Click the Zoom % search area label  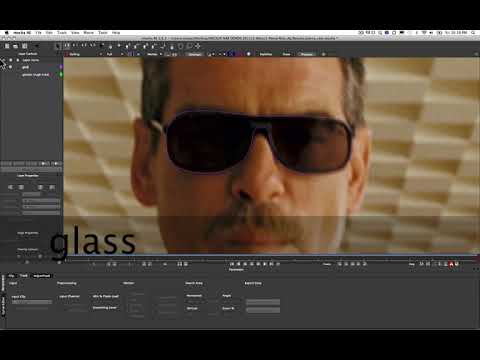[x=228, y=308]
